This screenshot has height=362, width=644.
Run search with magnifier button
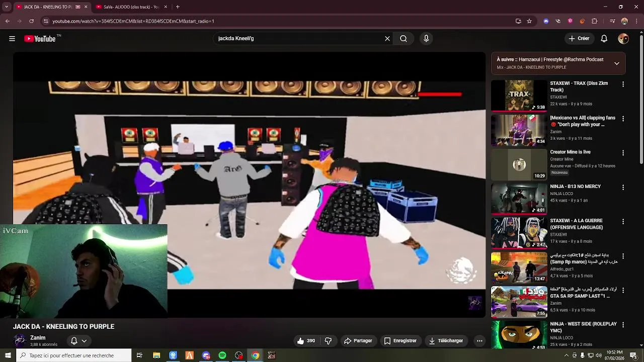tap(404, 39)
